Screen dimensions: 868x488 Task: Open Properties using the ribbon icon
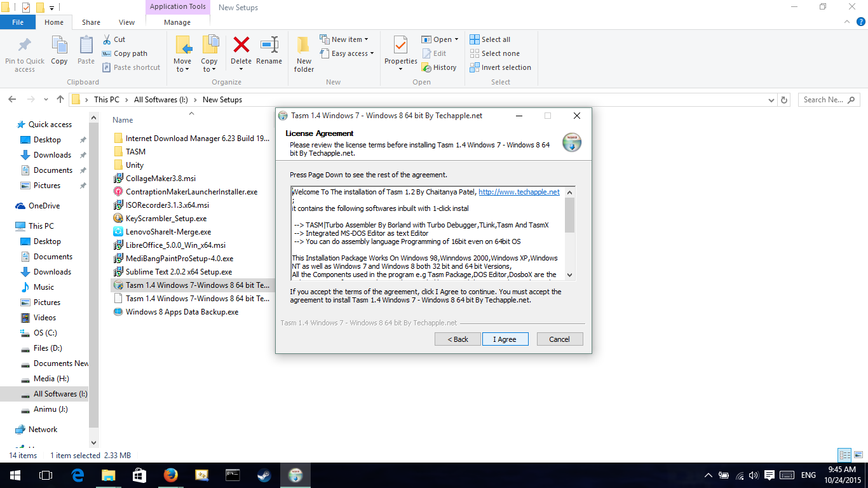(x=400, y=51)
